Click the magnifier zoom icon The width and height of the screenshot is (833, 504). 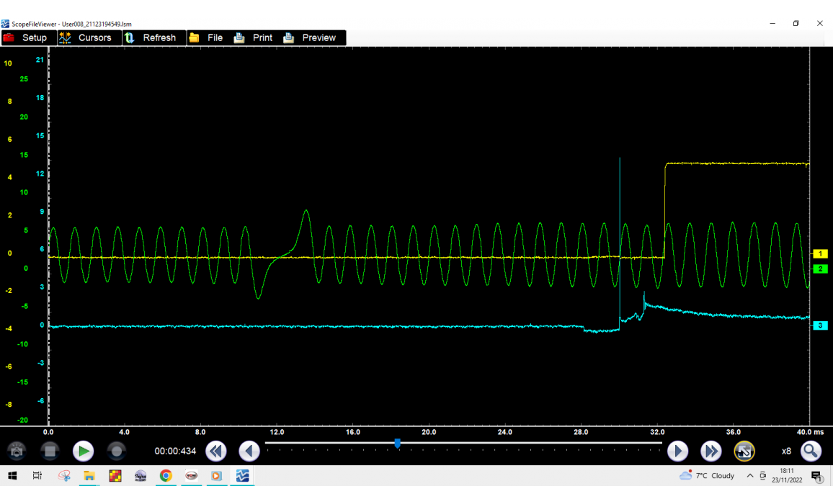click(x=811, y=451)
